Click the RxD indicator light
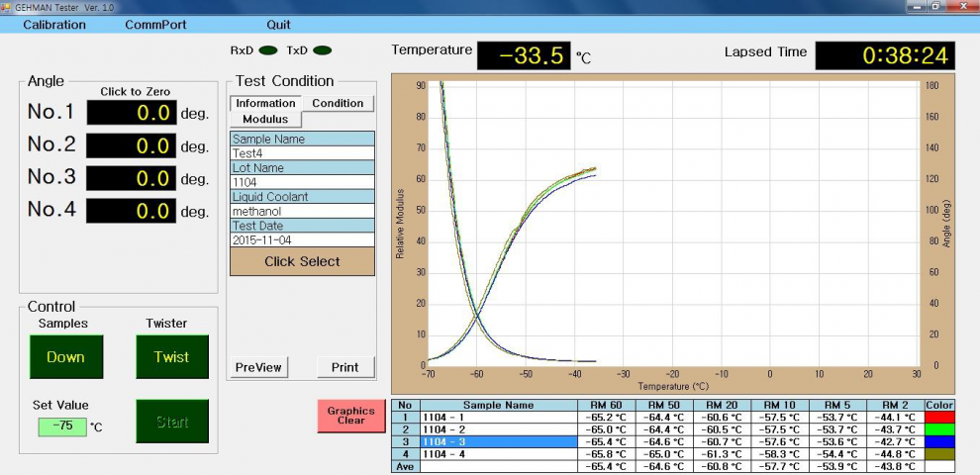Image resolution: width=980 pixels, height=475 pixels. click(268, 50)
